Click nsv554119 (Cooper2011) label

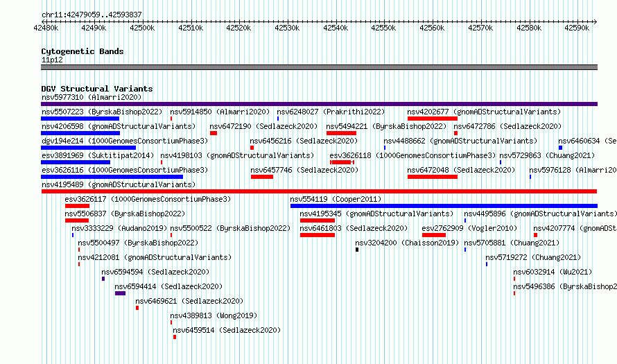(336, 199)
